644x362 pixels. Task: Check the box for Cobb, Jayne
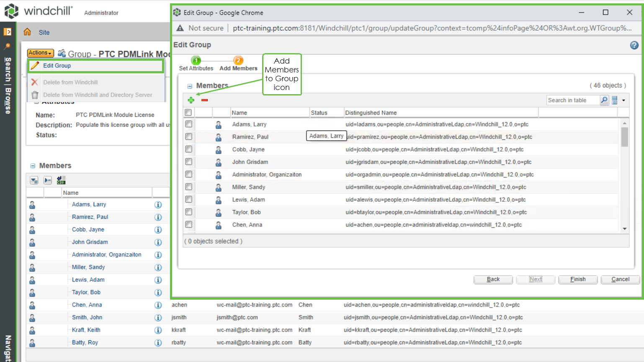click(189, 149)
